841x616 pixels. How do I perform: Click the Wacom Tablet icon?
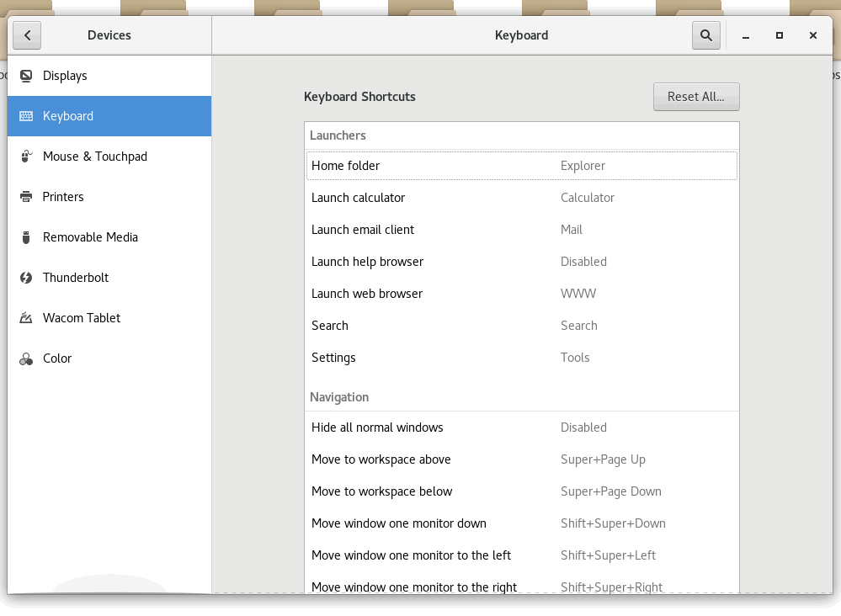click(x=26, y=318)
